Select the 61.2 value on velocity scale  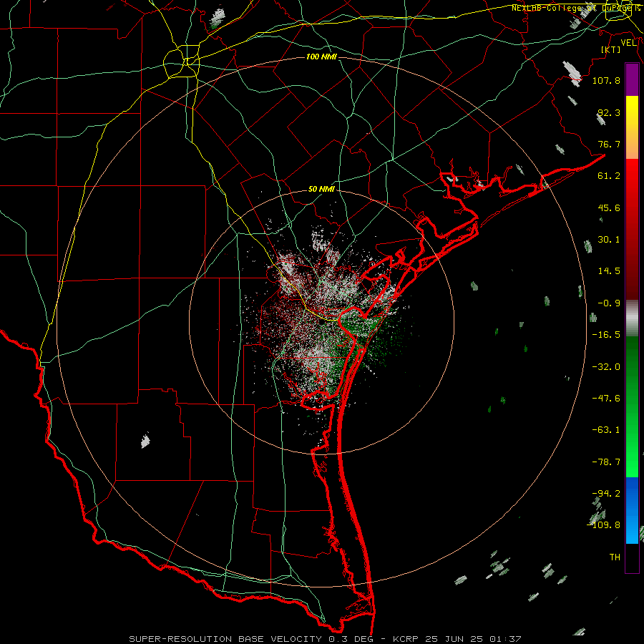tap(609, 176)
